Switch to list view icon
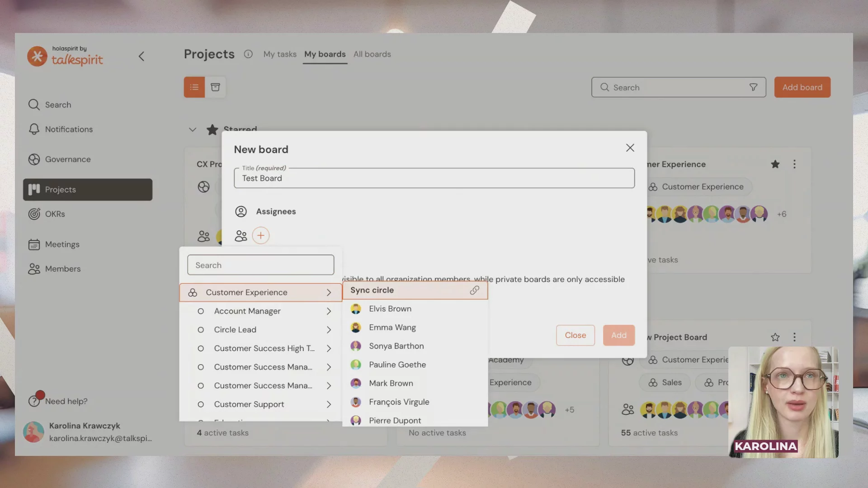868x488 pixels. coord(194,87)
